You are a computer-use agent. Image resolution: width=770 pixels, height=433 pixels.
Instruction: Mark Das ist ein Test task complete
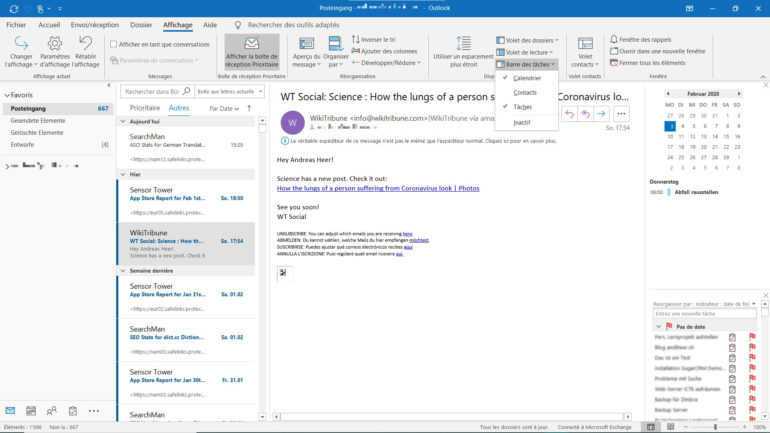pyautogui.click(x=732, y=358)
